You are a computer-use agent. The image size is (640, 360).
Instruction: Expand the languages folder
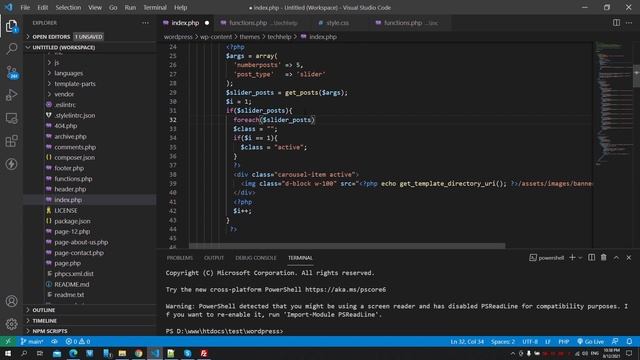coord(69,73)
